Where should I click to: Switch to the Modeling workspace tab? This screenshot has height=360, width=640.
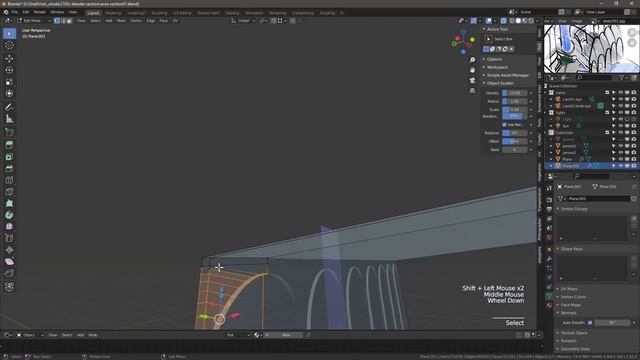pos(113,13)
